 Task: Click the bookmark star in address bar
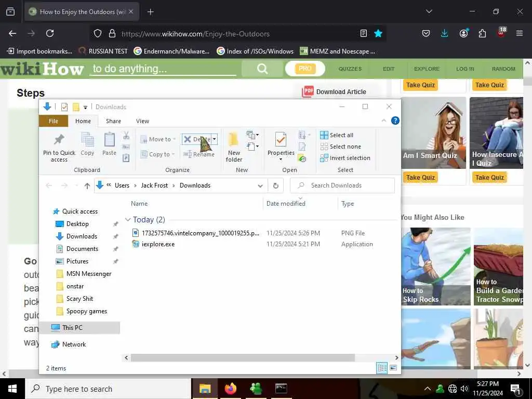tap(378, 33)
